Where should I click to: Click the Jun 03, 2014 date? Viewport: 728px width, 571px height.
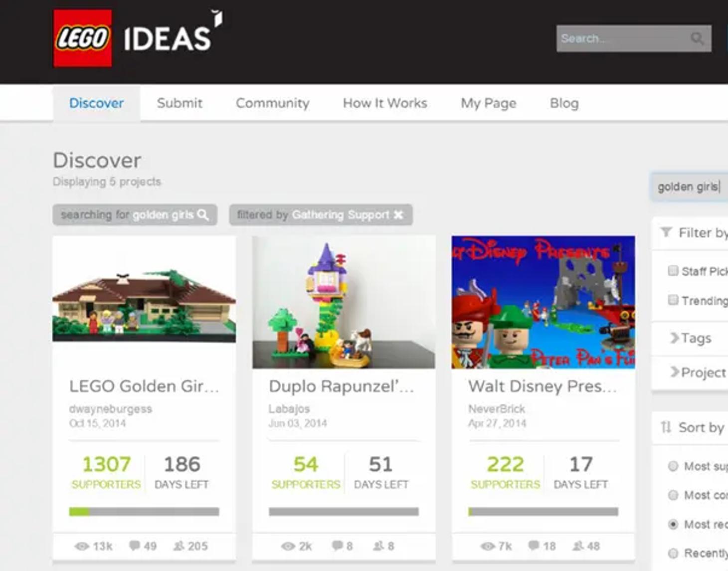[x=298, y=423]
